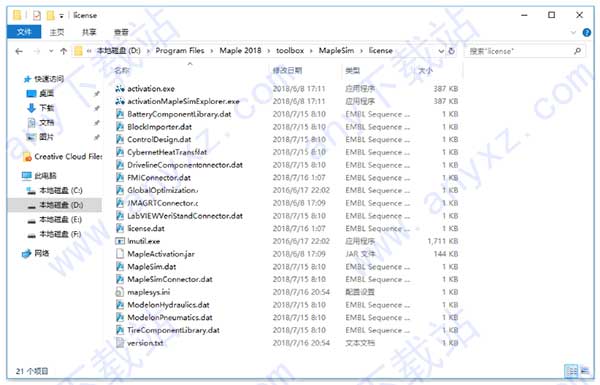Image resolution: width=600 pixels, height=385 pixels.
Task: Click the lmutil.exe file icon
Action: (120, 241)
